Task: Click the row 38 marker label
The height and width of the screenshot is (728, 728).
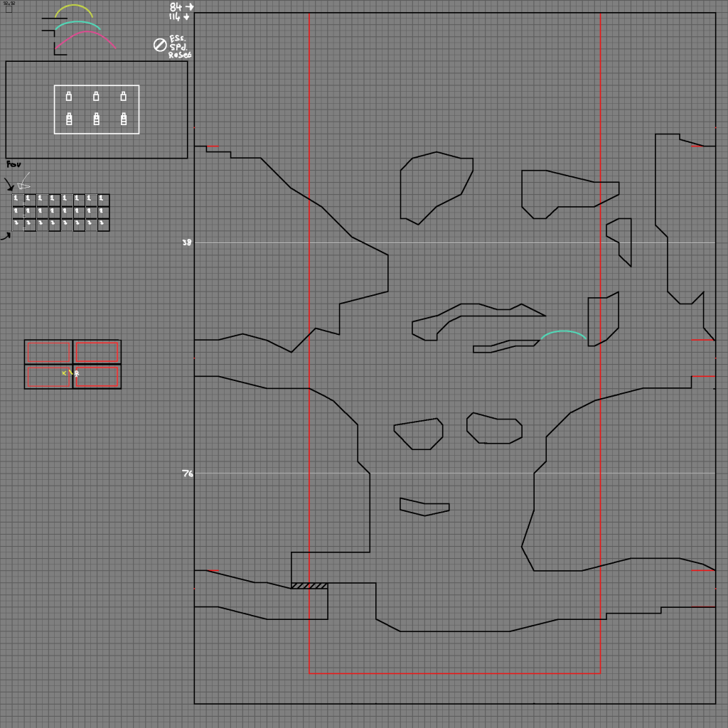Action: (x=186, y=242)
